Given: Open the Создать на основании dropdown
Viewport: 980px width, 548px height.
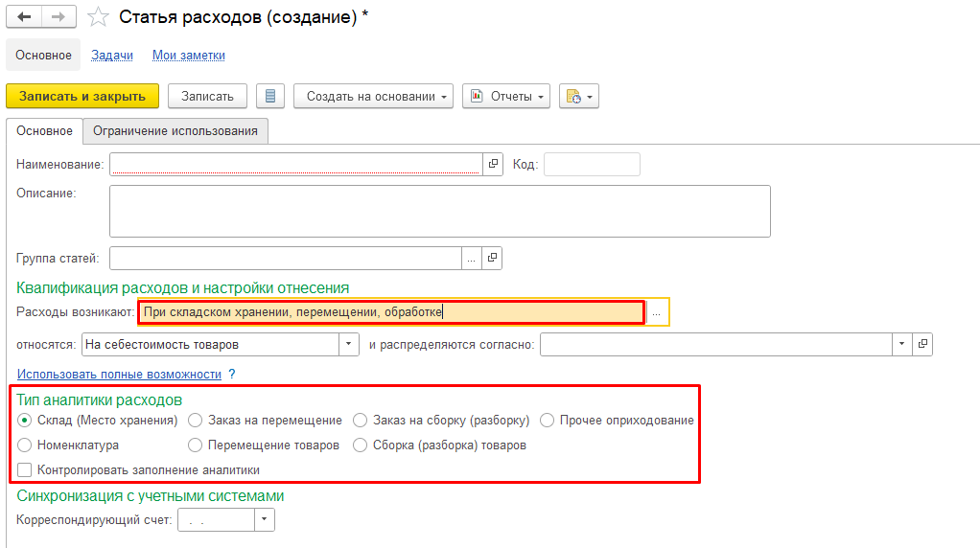Looking at the screenshot, I should [x=373, y=96].
